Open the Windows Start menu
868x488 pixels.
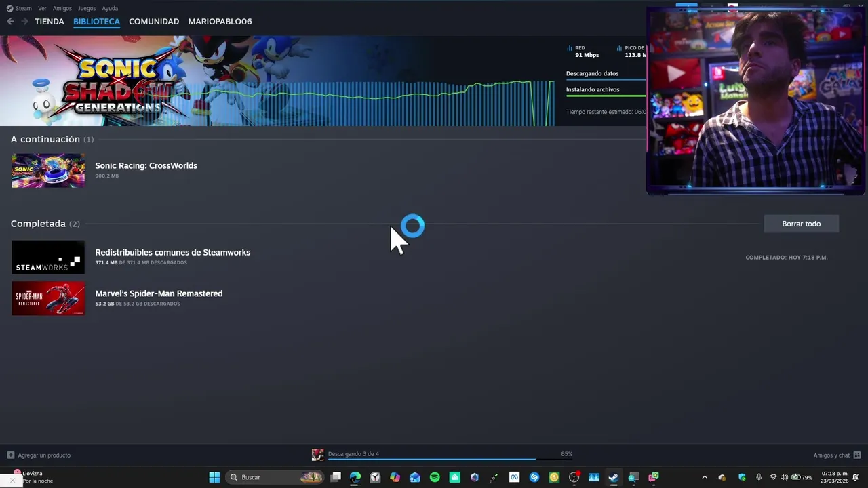214,477
